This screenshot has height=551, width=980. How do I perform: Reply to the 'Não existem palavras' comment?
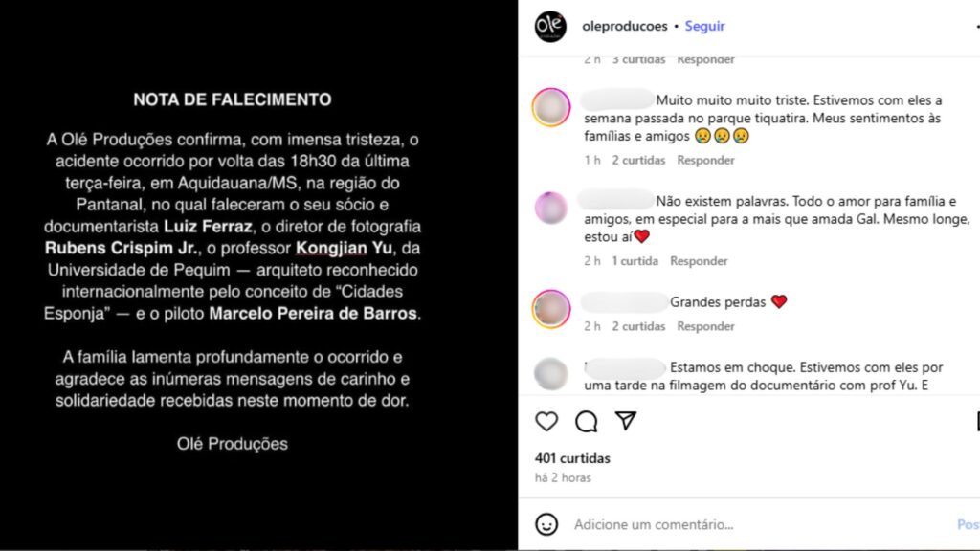point(699,260)
